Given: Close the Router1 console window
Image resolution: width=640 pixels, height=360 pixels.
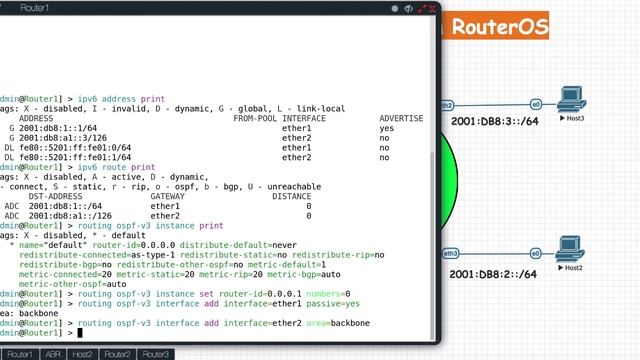Looking at the screenshot, I should pyautogui.click(x=432, y=9).
